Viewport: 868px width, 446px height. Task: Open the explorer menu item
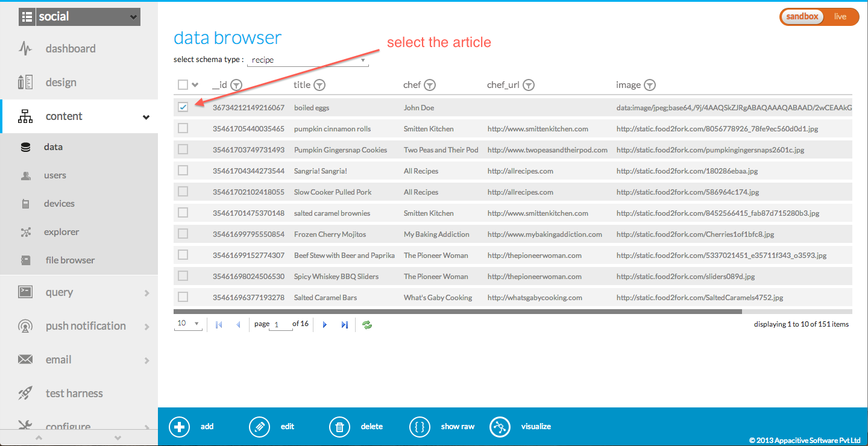(x=61, y=232)
